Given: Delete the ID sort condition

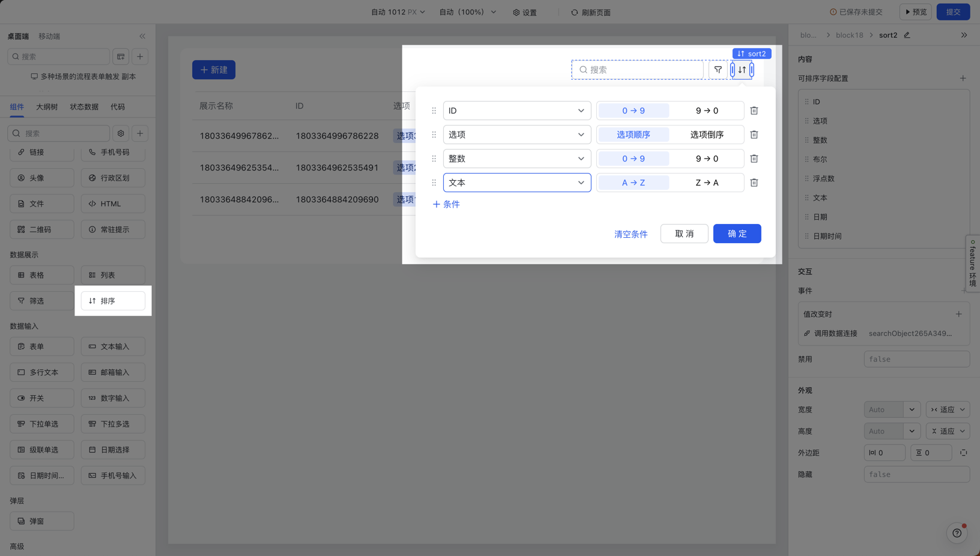Looking at the screenshot, I should pyautogui.click(x=754, y=110).
